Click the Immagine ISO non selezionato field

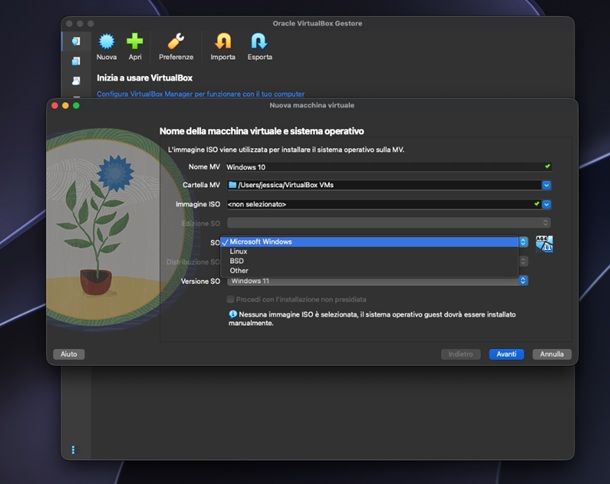(x=383, y=204)
